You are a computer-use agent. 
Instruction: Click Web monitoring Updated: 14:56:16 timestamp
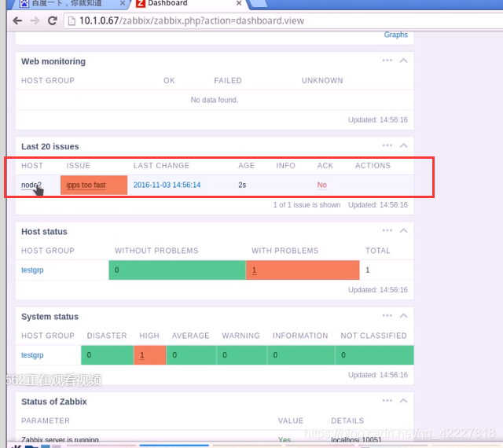point(378,119)
